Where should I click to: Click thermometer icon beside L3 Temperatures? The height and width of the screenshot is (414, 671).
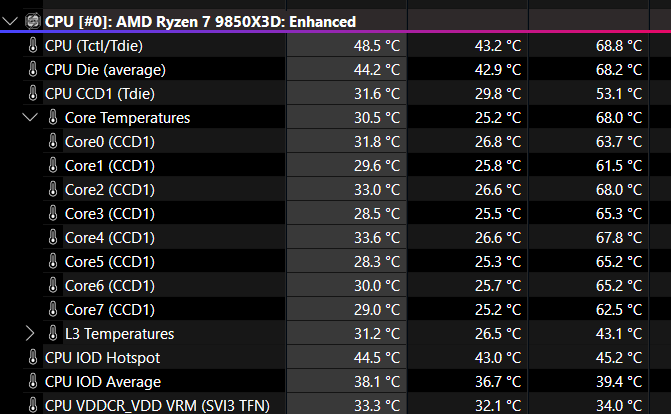pyautogui.click(x=53, y=333)
